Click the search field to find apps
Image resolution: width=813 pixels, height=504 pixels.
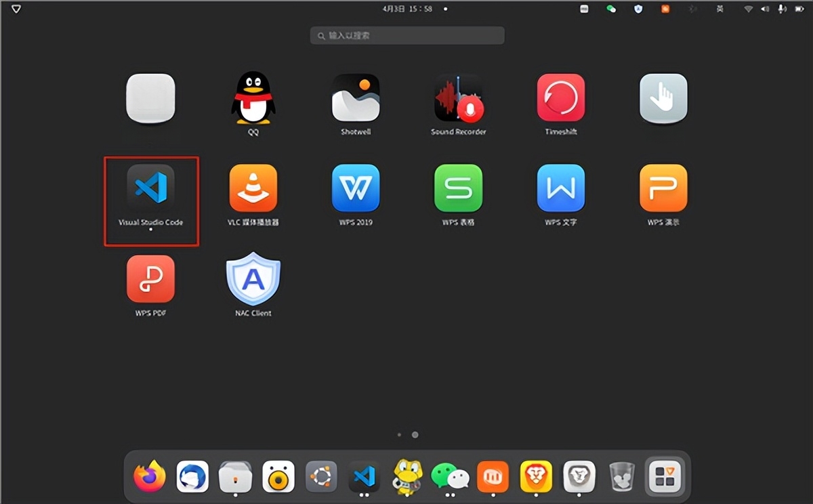pos(407,35)
